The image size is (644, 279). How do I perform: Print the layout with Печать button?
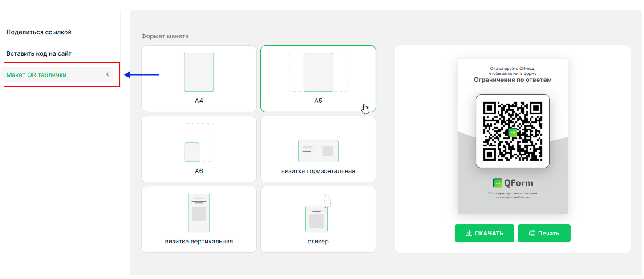click(544, 233)
